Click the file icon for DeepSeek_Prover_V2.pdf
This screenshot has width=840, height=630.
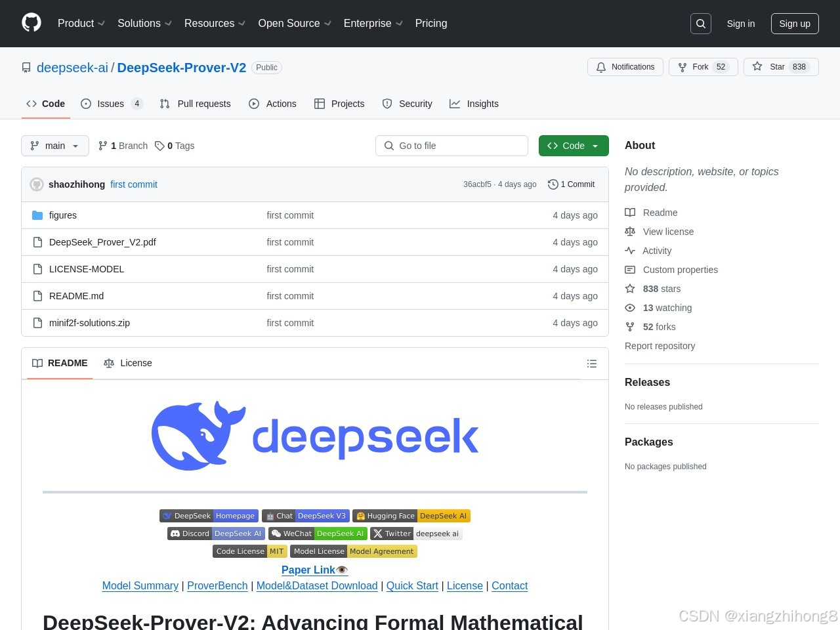[x=37, y=242]
